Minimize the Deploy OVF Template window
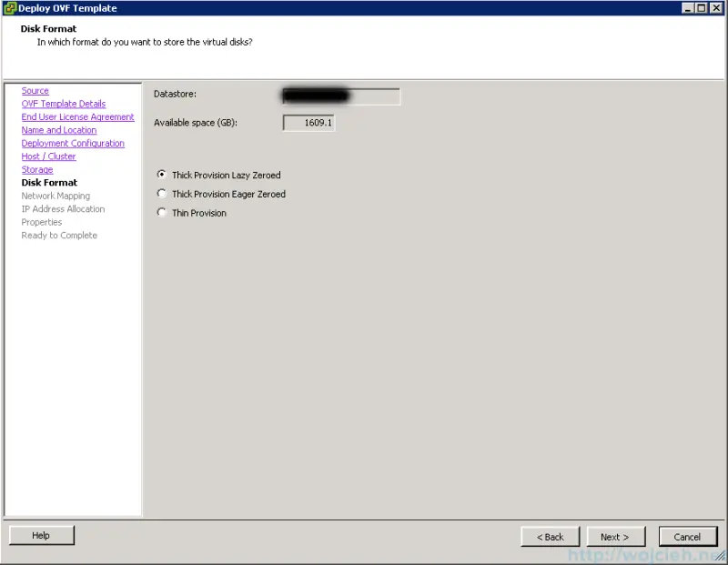Image resolution: width=728 pixels, height=565 pixels. click(690, 8)
